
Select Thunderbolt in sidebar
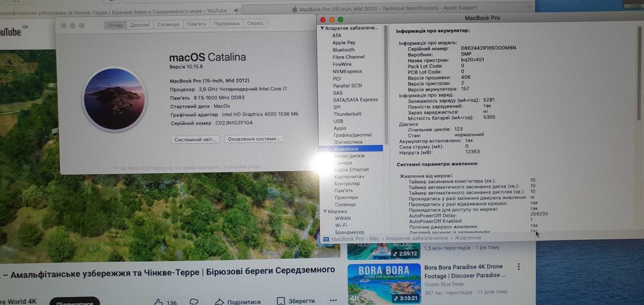(x=348, y=114)
